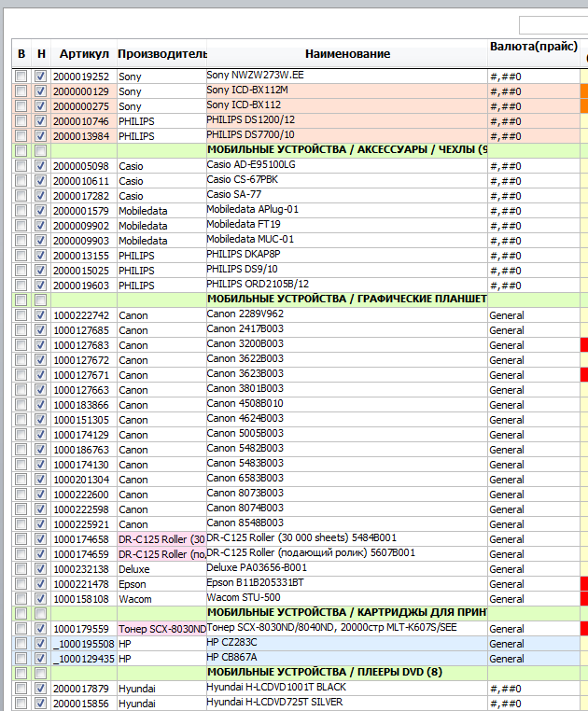Click article number 1000201304

pos(81,480)
